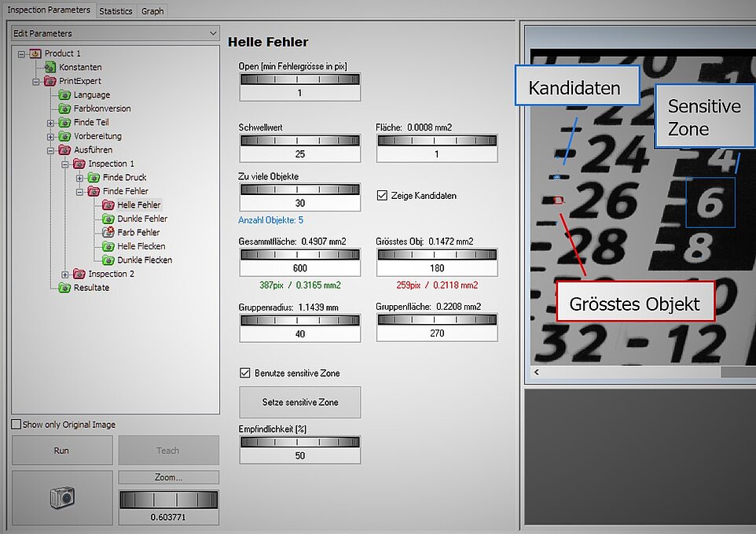Enable Show only Original Image
Viewport: 756px width, 534px height.
point(17,425)
